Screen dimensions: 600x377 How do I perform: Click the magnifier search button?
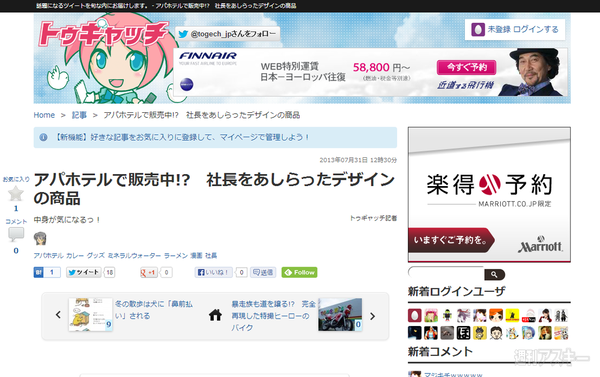click(x=494, y=274)
